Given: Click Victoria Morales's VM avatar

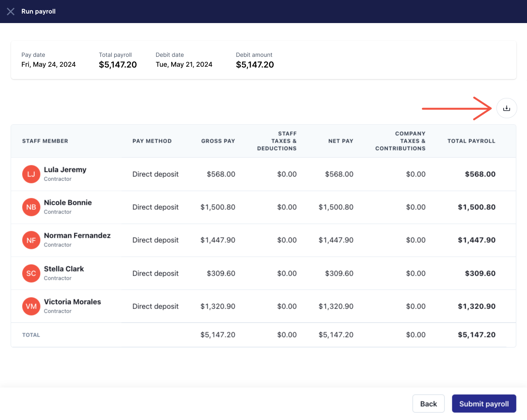Looking at the screenshot, I should coord(31,306).
